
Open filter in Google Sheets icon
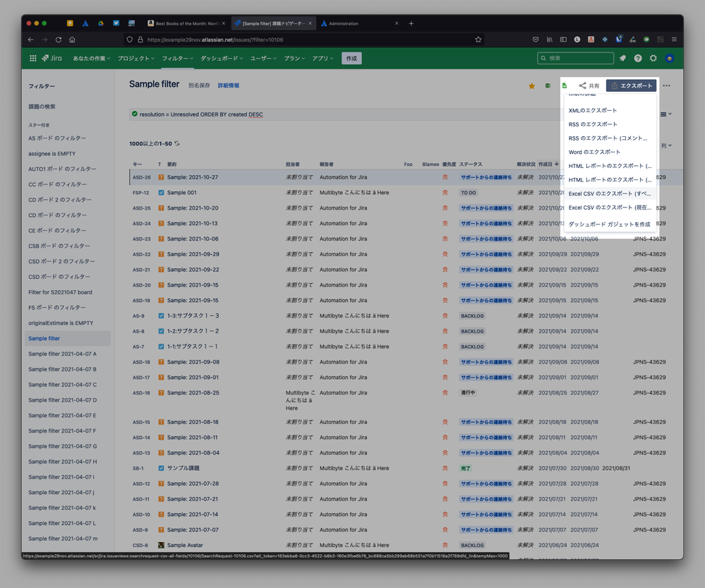565,85
